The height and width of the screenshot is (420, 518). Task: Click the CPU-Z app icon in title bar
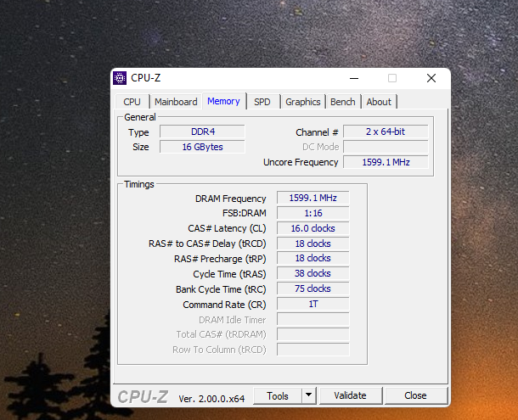click(x=120, y=78)
